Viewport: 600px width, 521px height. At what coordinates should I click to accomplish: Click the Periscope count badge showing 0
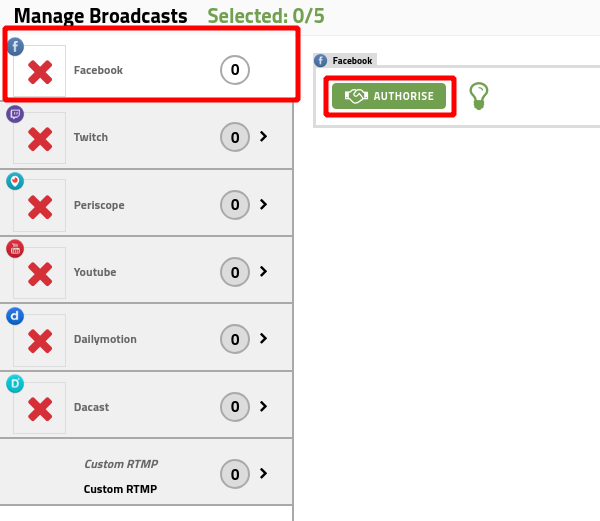[235, 205]
